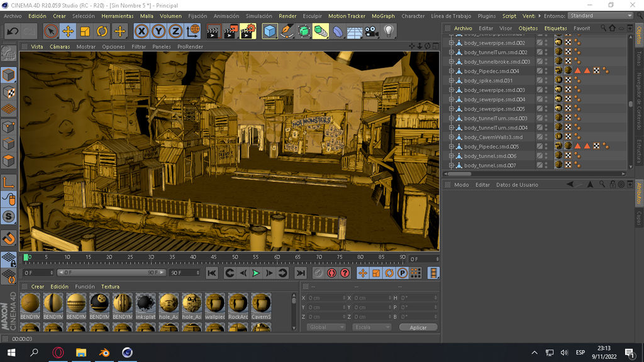Viewport: 644px width, 362px height.
Task: Open Crear in the material manager
Action: 37,287
